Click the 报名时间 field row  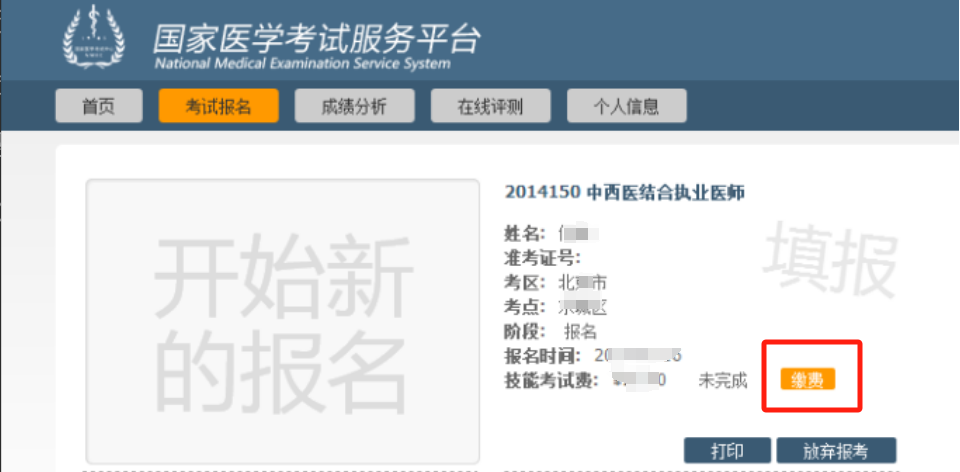tap(592, 356)
